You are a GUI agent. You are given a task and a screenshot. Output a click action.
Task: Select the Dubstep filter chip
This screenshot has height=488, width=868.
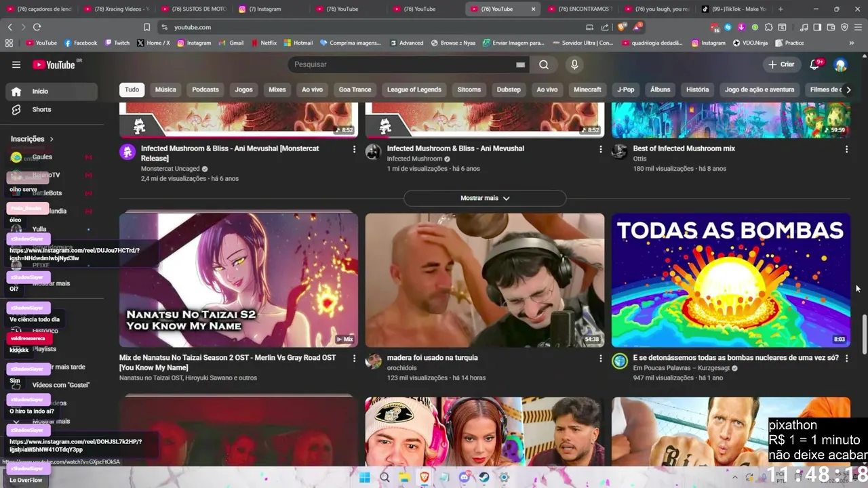(509, 89)
